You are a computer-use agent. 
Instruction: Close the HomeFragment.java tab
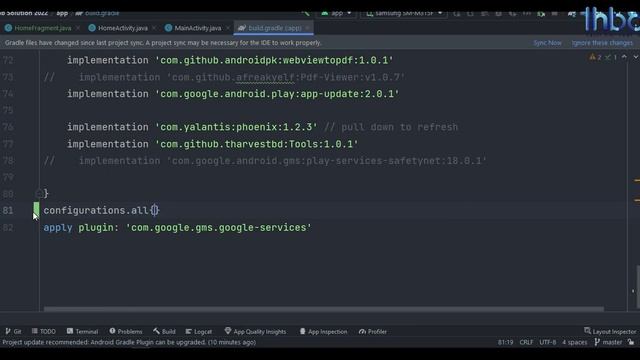pyautogui.click(x=78, y=28)
